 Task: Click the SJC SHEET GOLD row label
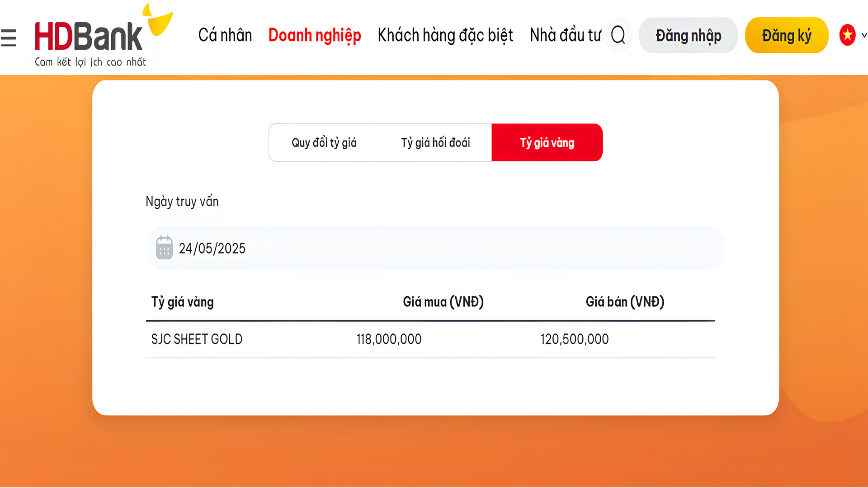tap(197, 339)
